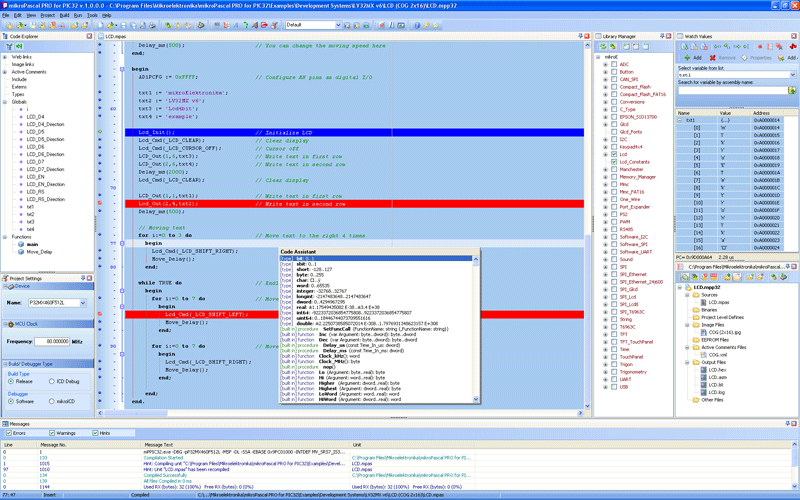Toggle the Warnings checkbox in Messages
Screen dimensions: 800x500
[52, 433]
